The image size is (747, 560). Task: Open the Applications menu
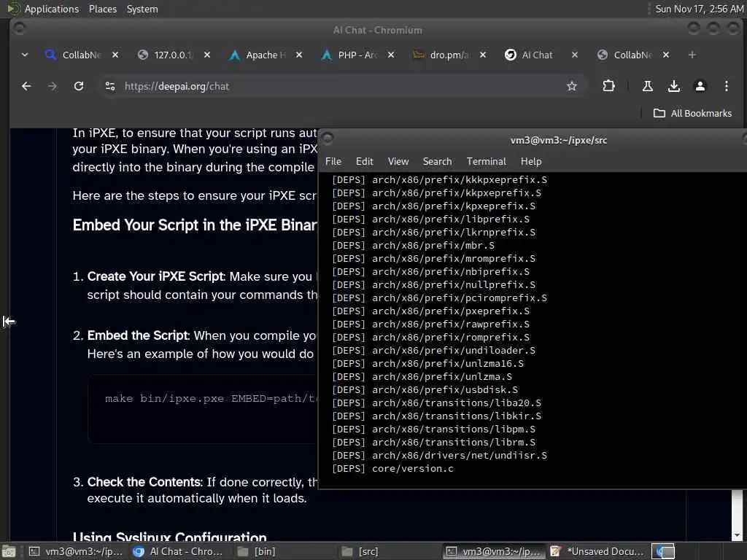[x=52, y=9]
